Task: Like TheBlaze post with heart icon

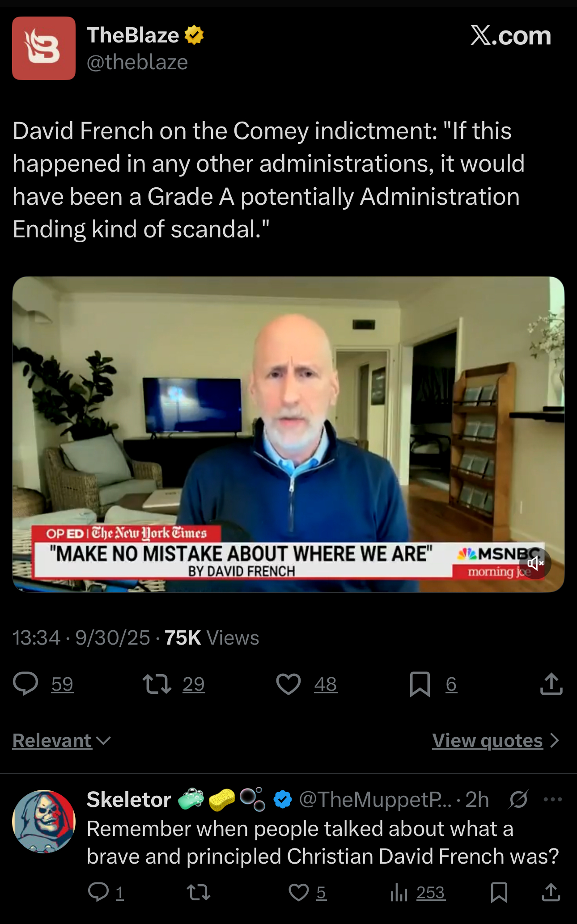Action: (x=288, y=684)
